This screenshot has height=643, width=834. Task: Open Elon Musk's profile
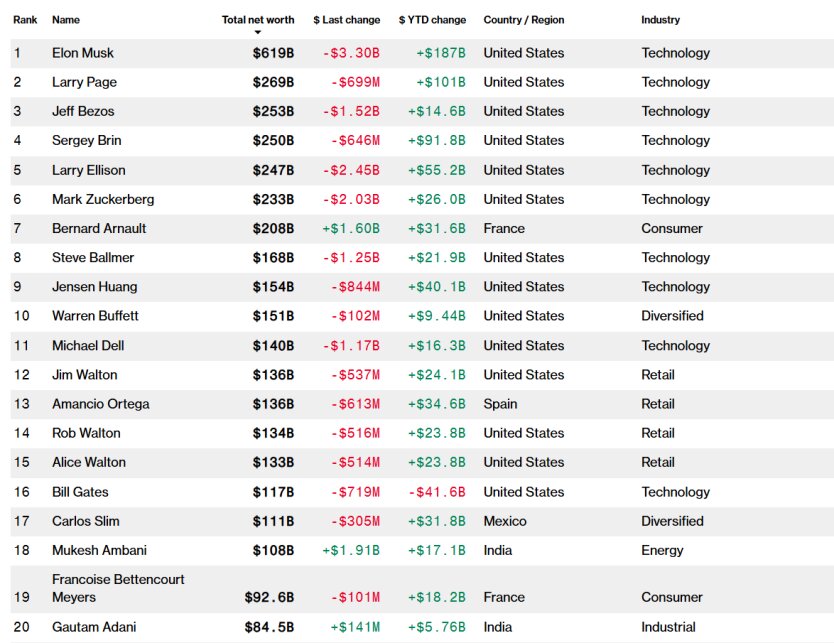pos(83,53)
